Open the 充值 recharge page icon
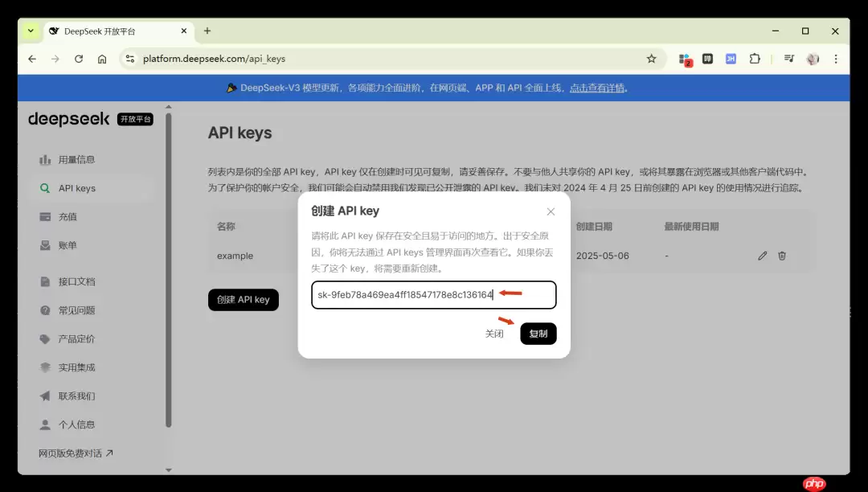 [44, 216]
